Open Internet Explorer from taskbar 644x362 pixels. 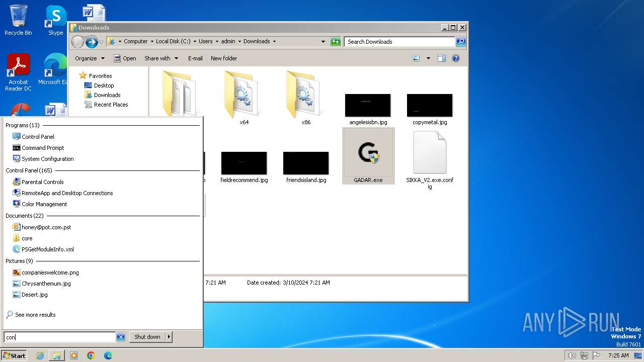click(40, 355)
